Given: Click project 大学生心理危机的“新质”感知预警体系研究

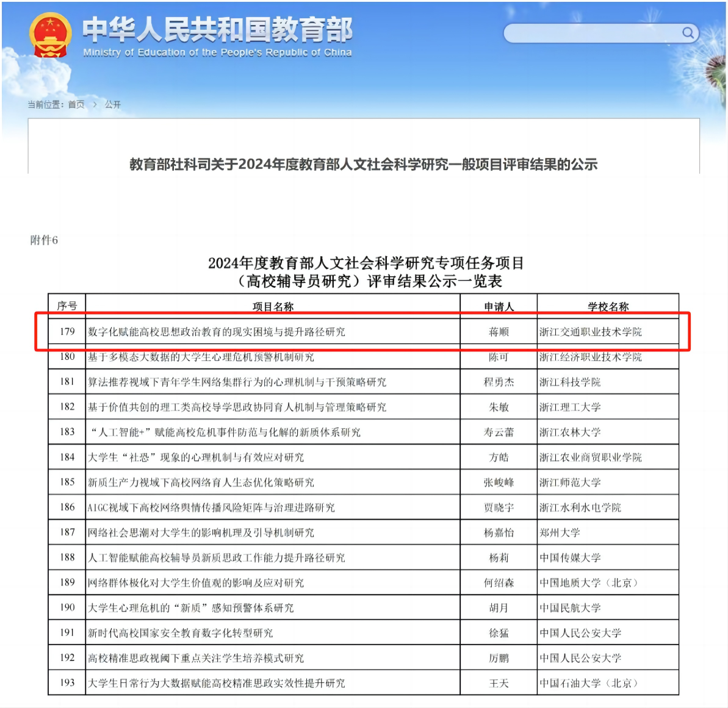Looking at the screenshot, I should (x=191, y=608).
